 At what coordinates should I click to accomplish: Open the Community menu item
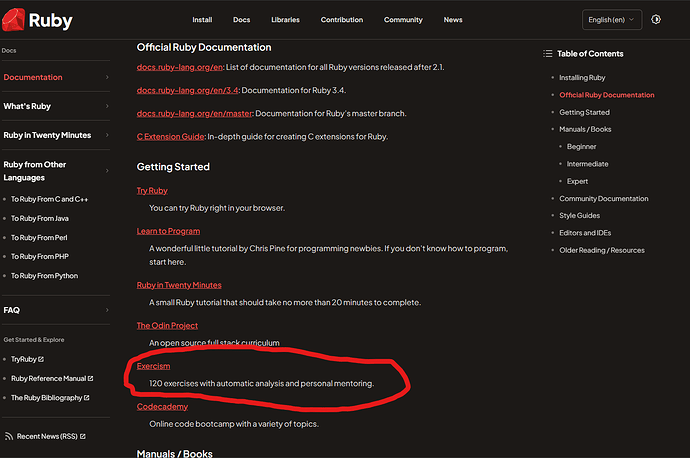click(x=403, y=20)
